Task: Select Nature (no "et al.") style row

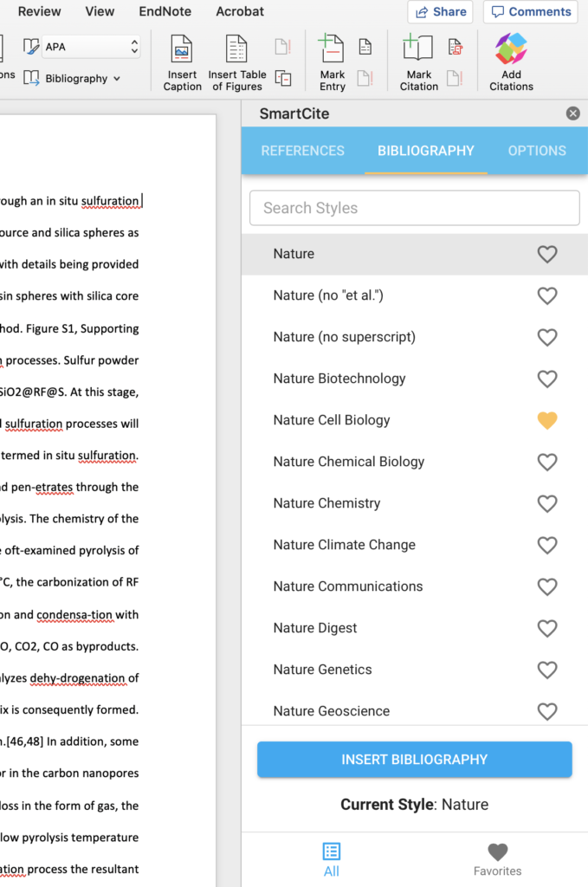Action: coord(415,296)
